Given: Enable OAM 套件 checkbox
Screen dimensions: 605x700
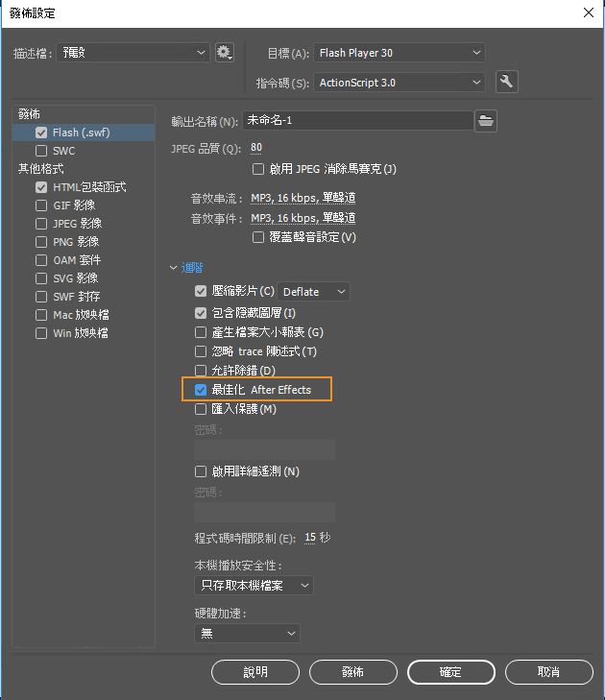Looking at the screenshot, I should (41, 260).
